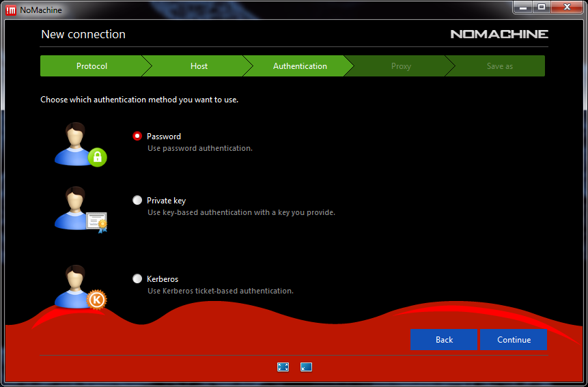Click the NOMACHINE logo in the header
This screenshot has height=387, width=588.
coord(499,34)
